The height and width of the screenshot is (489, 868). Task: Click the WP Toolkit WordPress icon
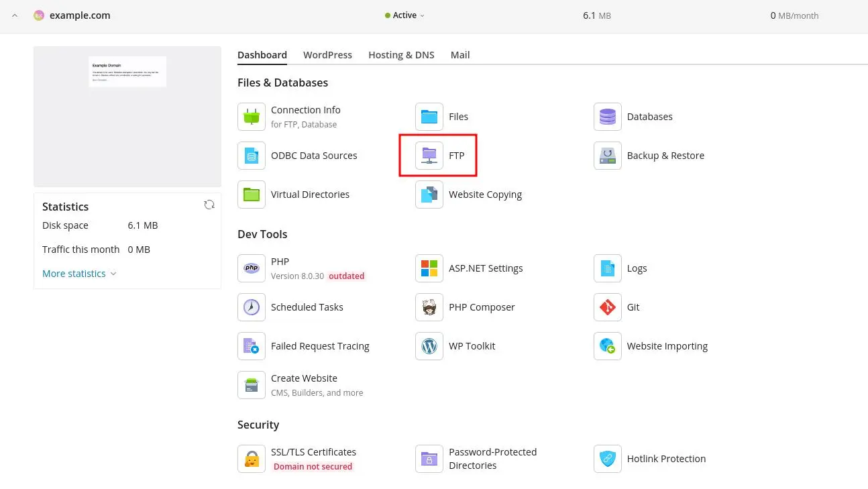[x=429, y=346]
